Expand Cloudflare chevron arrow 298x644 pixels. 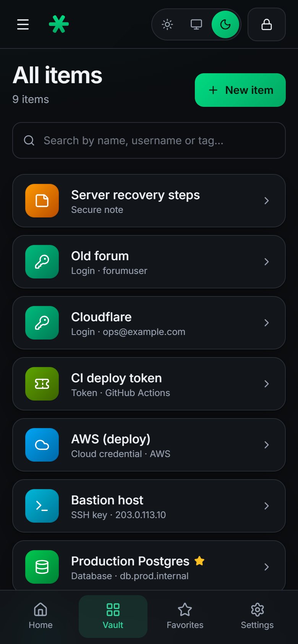click(x=267, y=323)
